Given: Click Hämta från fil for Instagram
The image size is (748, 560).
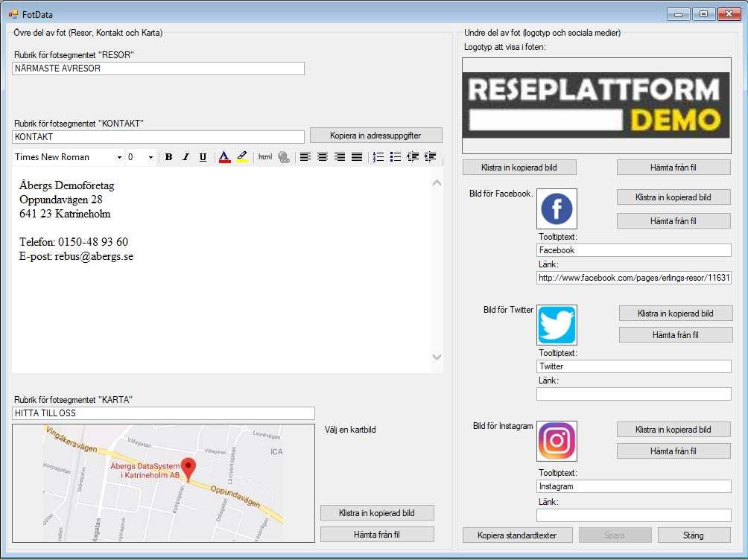Looking at the screenshot, I should 673,451.
